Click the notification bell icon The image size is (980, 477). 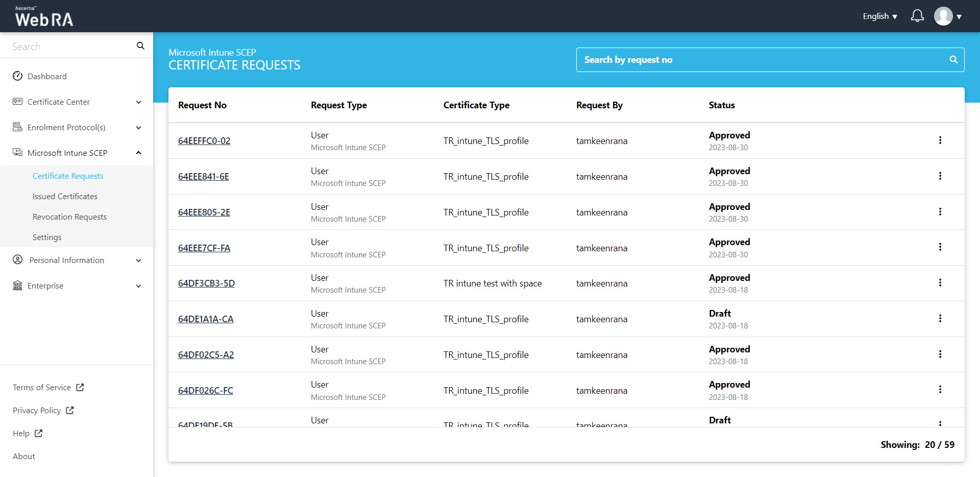tap(917, 16)
